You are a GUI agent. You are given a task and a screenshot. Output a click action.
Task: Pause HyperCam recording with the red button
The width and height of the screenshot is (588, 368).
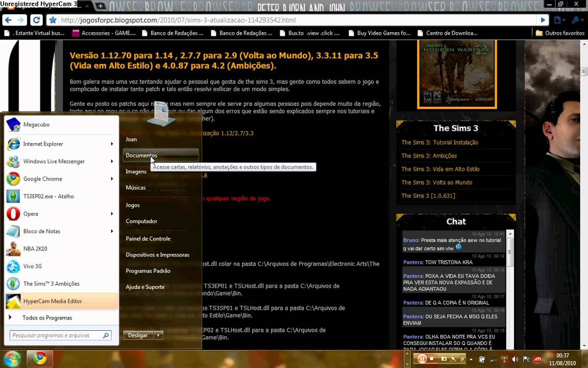422,359
